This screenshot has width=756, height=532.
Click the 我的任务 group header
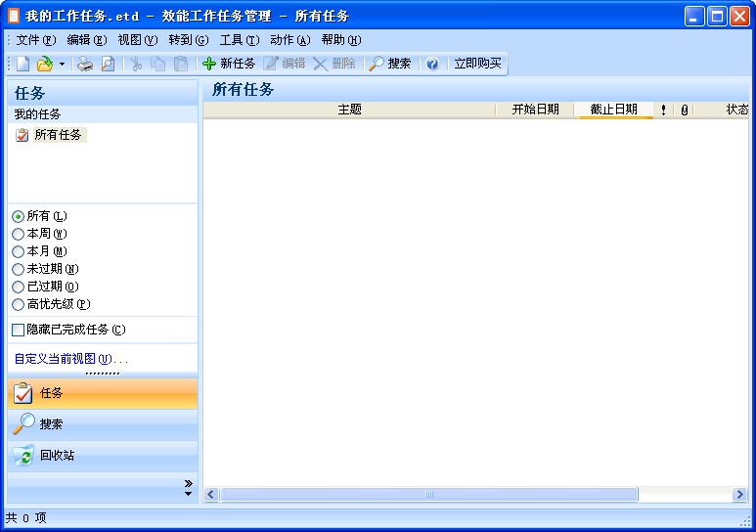pyautogui.click(x=103, y=114)
